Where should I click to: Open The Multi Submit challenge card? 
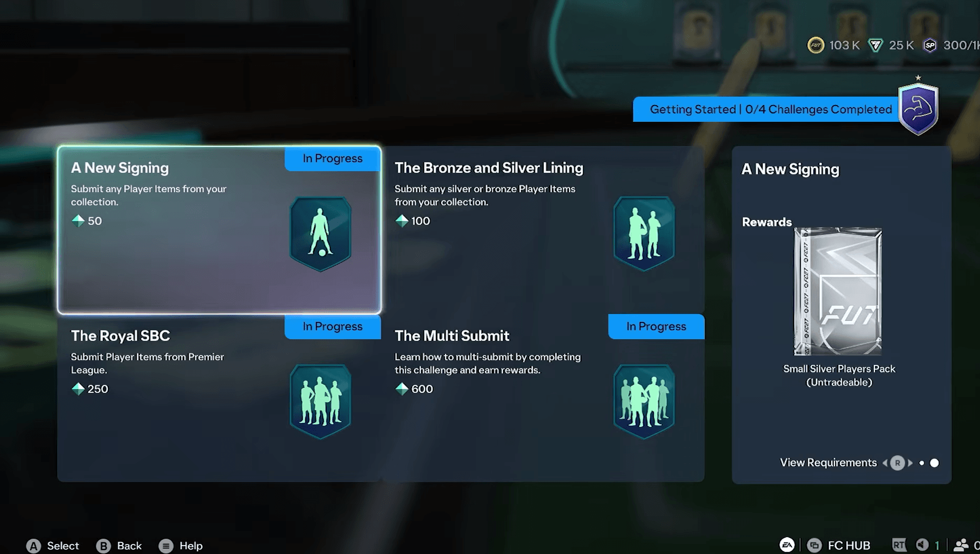point(543,398)
